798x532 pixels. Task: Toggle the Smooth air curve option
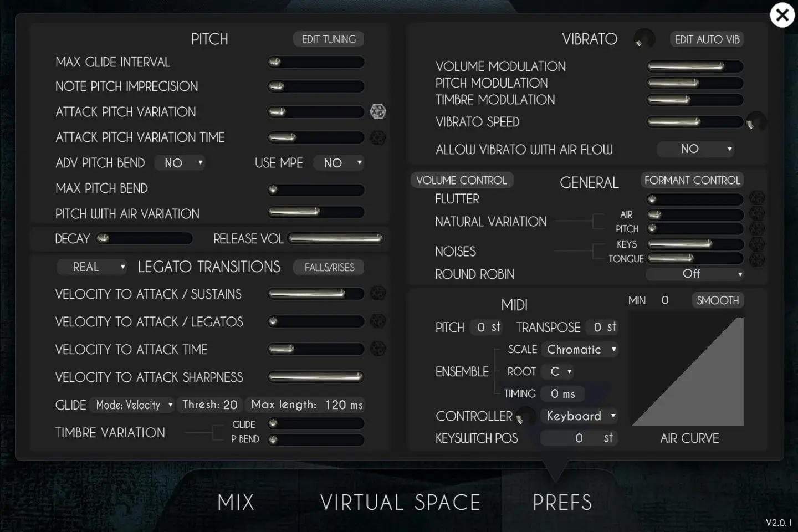718,300
